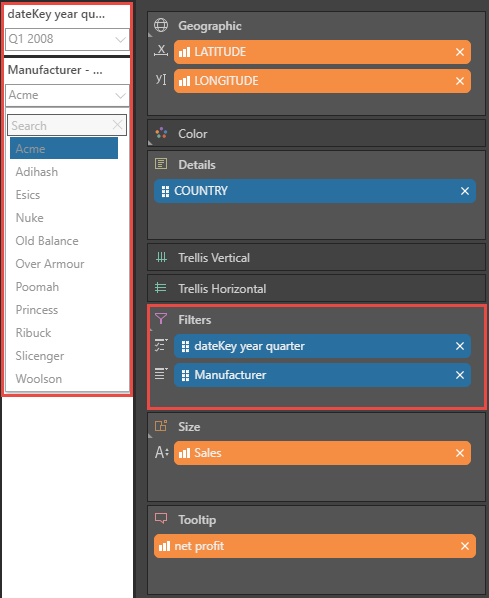
Task: Choose Slicenger from the manufacturer list
Action: pos(40,356)
